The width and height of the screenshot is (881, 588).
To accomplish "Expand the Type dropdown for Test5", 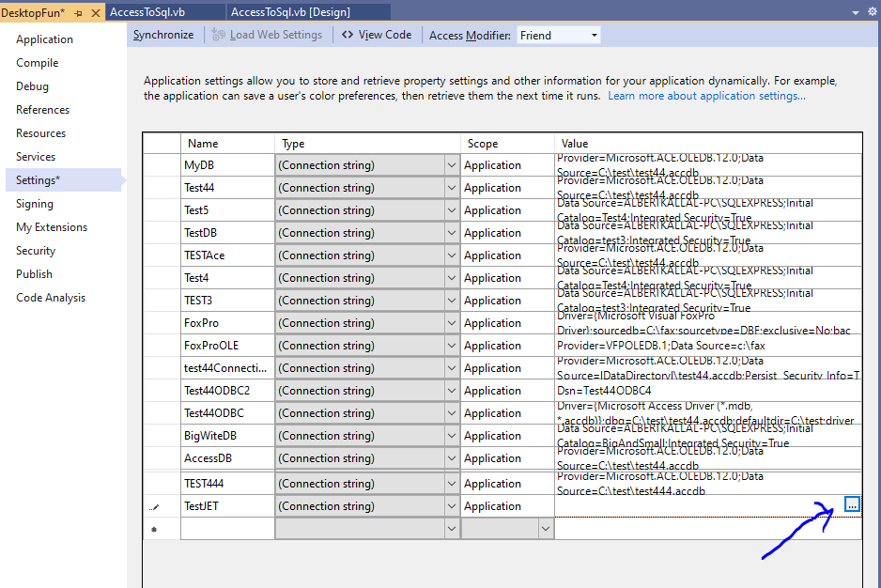I will click(x=451, y=210).
